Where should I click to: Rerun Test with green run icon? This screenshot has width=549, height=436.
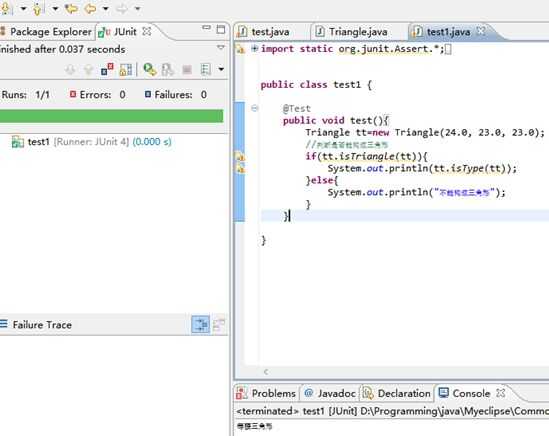[150, 69]
